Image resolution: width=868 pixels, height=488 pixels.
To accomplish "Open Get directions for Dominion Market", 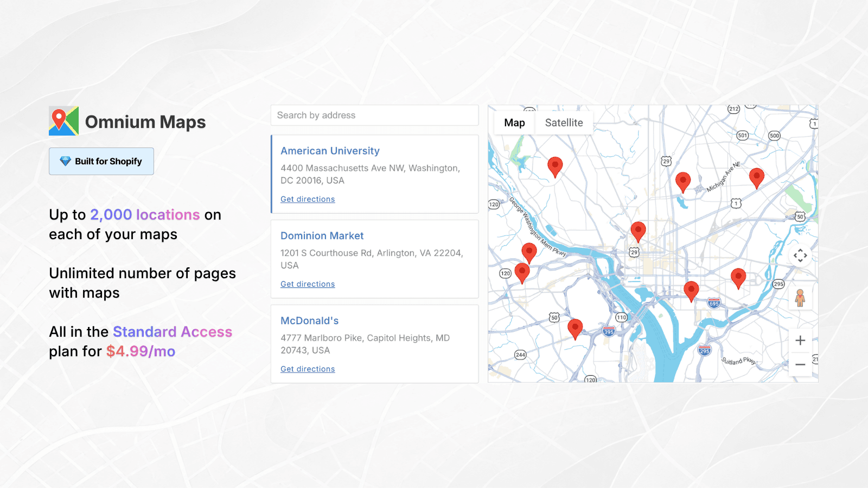I will [308, 284].
